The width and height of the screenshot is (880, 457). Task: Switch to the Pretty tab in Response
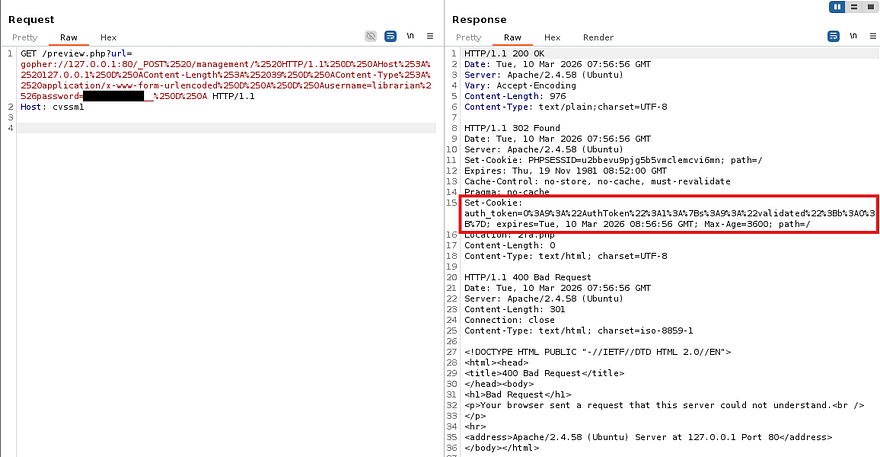(468, 37)
